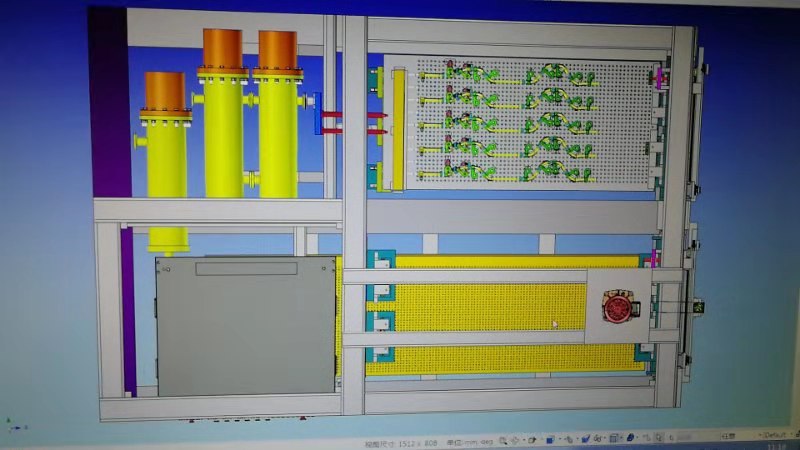Image resolution: width=800 pixels, height=450 pixels.
Task: Select the pan view icon in status bar
Action: point(516,440)
